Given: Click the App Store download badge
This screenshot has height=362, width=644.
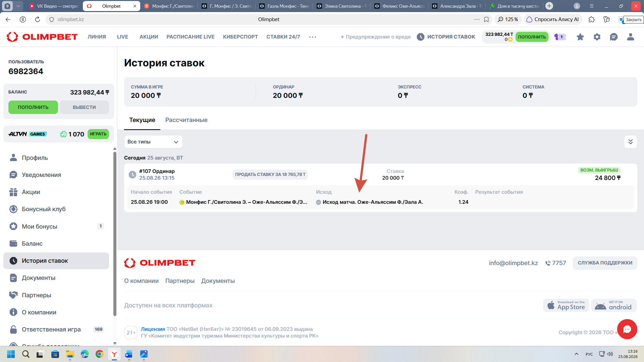Looking at the screenshot, I should [566, 305].
